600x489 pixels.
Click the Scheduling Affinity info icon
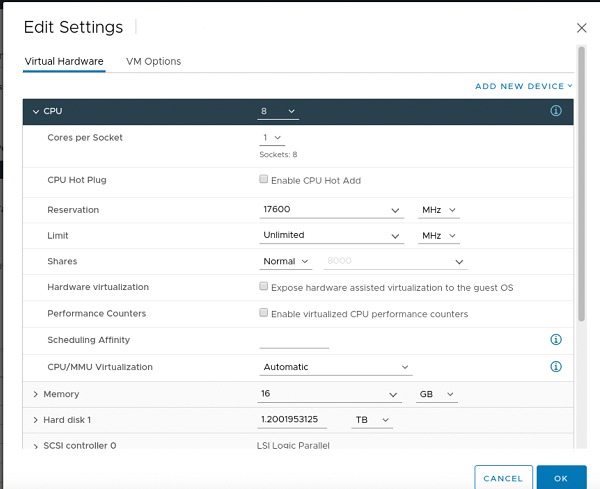(x=556, y=340)
